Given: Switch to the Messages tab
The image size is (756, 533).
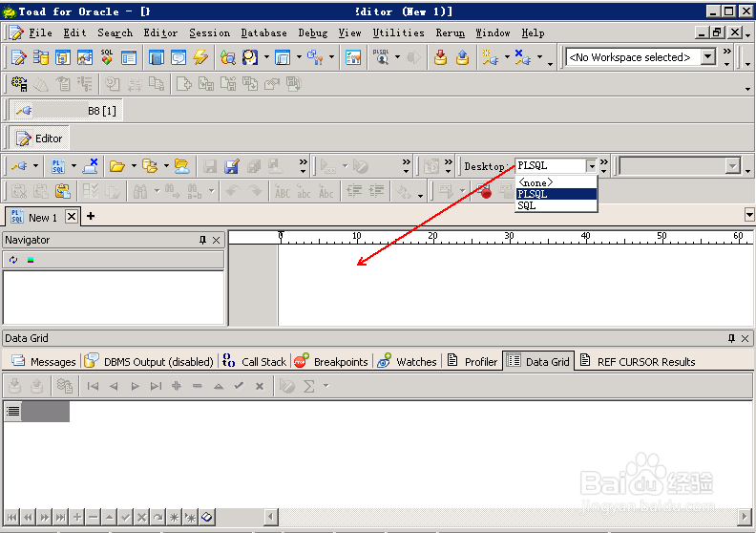Looking at the screenshot, I should coord(44,362).
